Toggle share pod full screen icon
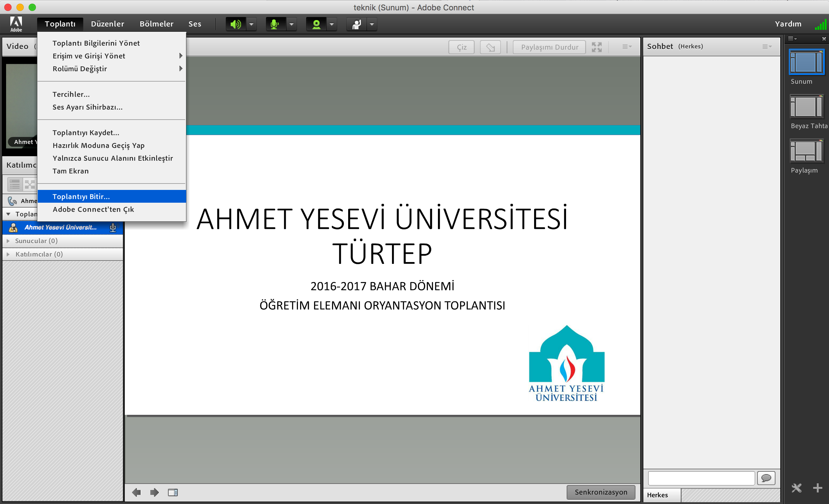Image resolution: width=829 pixels, height=504 pixels. tap(597, 47)
